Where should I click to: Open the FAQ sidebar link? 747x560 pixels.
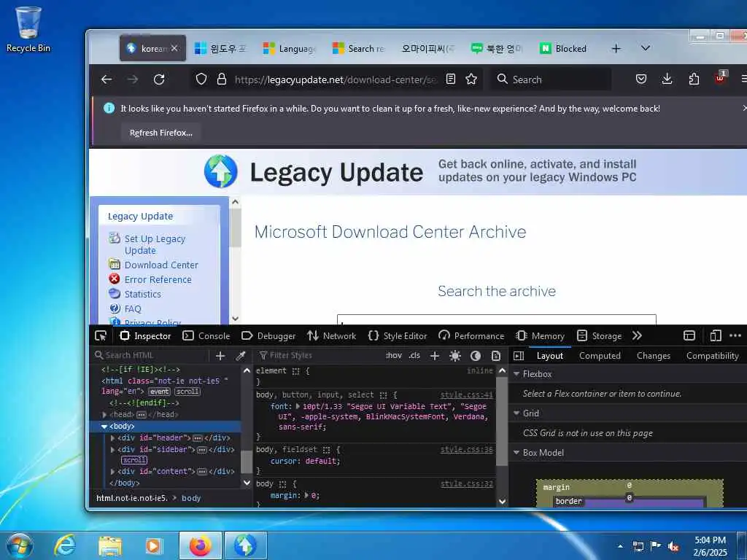(x=133, y=308)
